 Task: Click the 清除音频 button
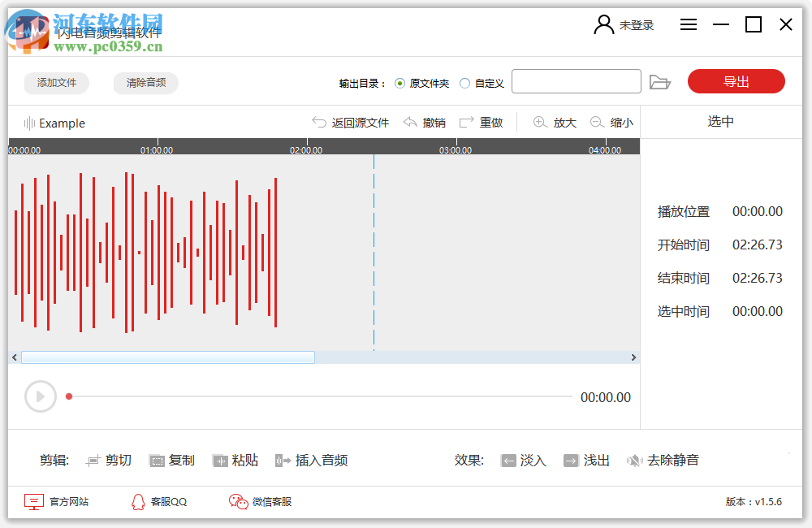click(145, 82)
